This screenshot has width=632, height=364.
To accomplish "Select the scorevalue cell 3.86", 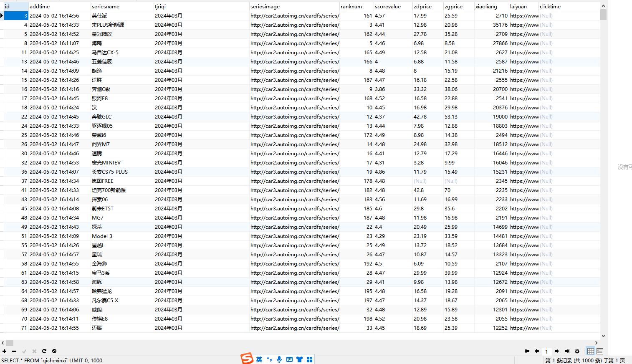I will [393, 89].
